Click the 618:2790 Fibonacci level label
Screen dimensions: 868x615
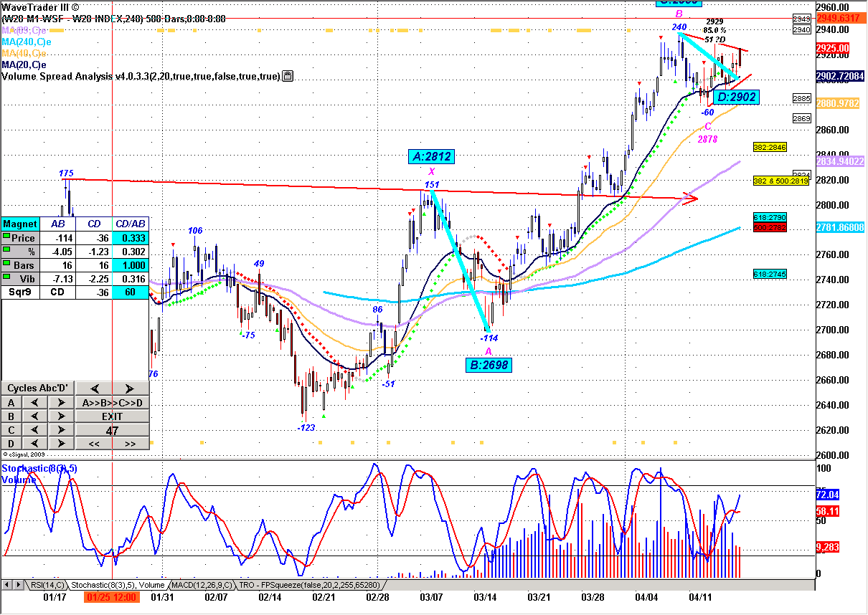click(x=770, y=216)
